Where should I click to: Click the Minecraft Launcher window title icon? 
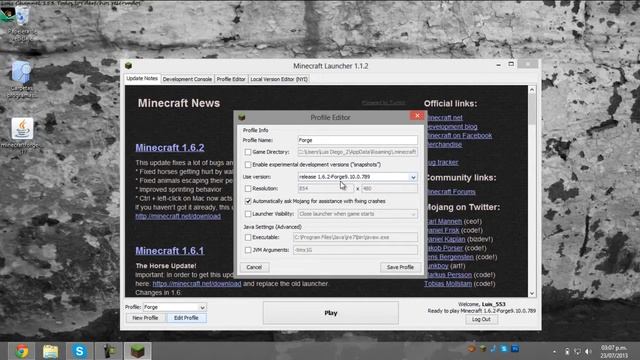click(129, 65)
